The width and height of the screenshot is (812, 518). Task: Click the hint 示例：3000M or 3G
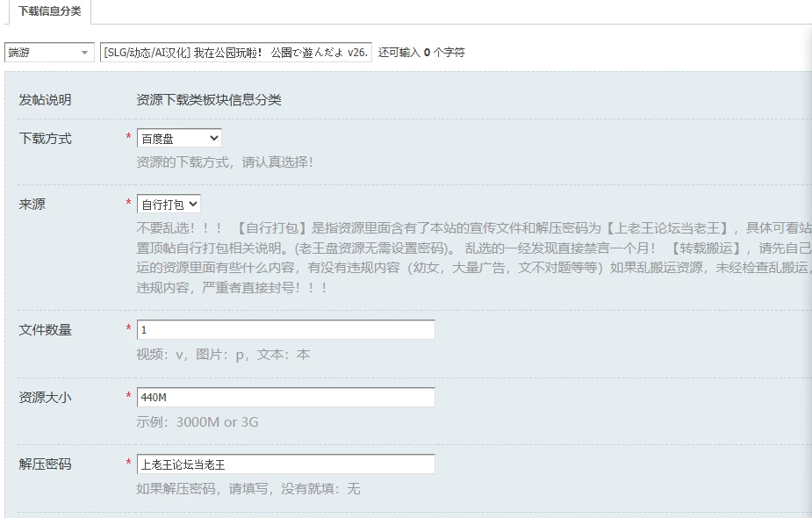tap(198, 421)
